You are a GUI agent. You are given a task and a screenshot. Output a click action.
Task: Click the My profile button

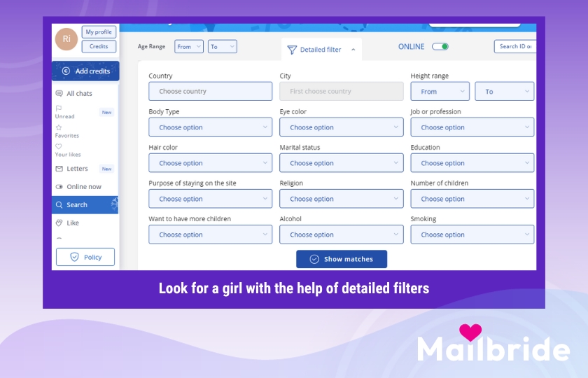tap(99, 32)
